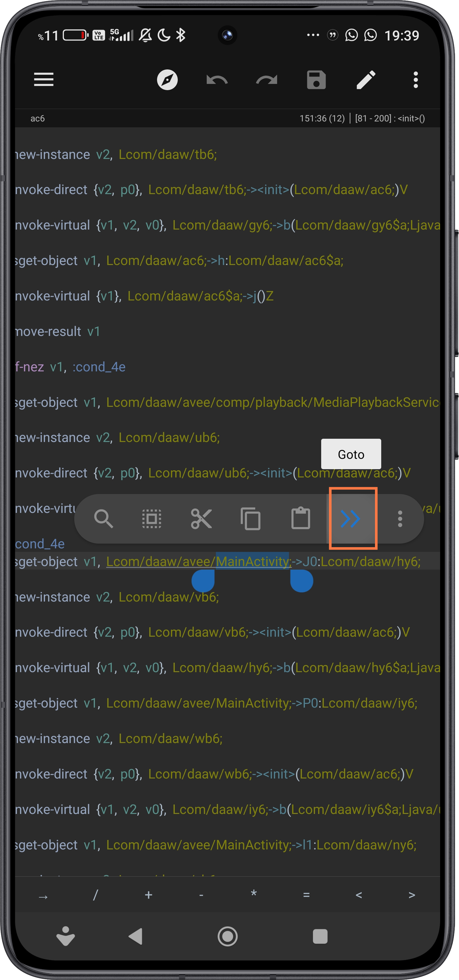Tap the new-instance Lcom/daaw/vb6; line
The image size is (459, 980).
[117, 597]
